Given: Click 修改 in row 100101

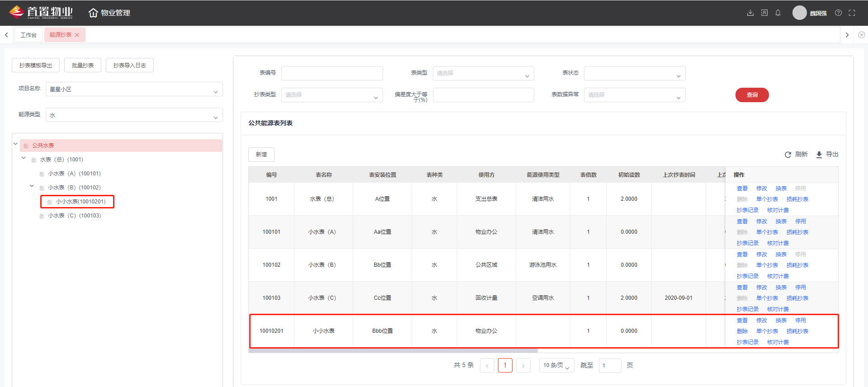Looking at the screenshot, I should 762,222.
